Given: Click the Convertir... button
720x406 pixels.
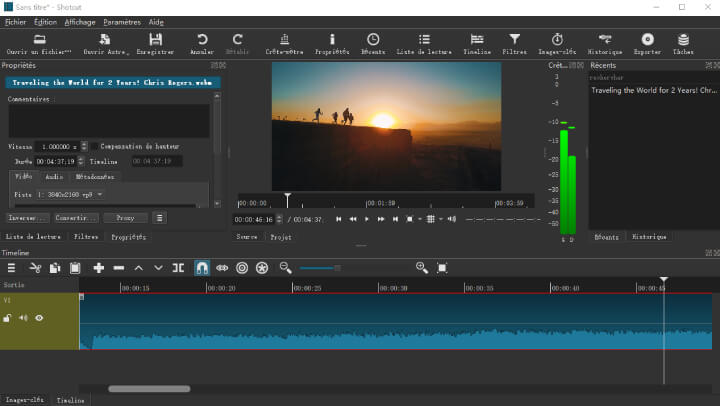Looking at the screenshot, I should pos(76,217).
